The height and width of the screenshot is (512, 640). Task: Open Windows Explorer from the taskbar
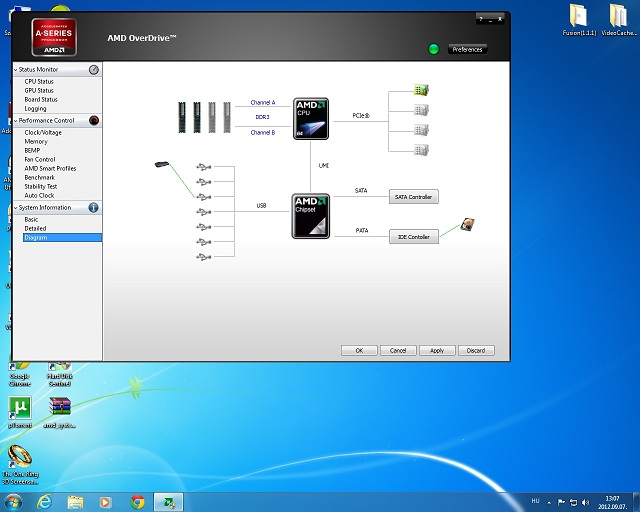75,502
